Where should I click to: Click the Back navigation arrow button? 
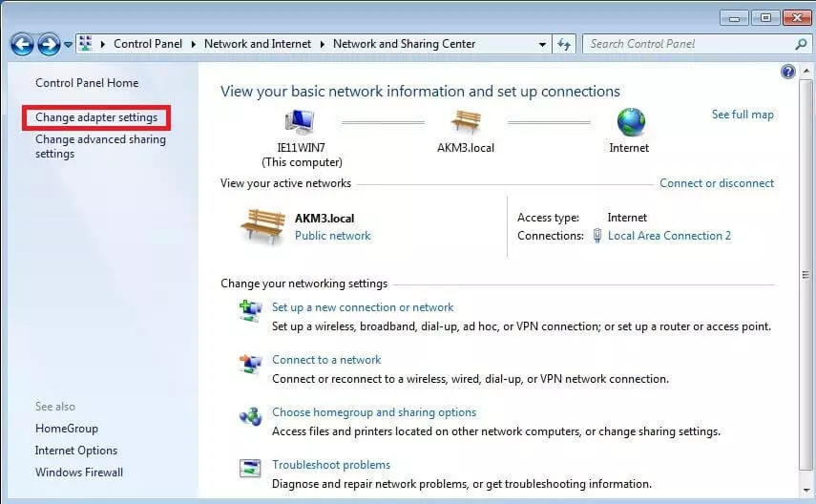point(22,44)
